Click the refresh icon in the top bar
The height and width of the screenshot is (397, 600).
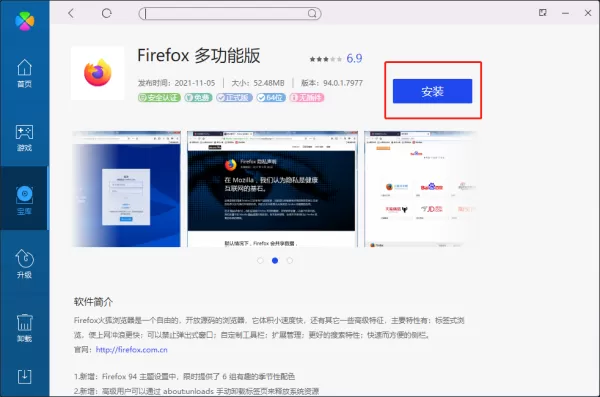point(106,13)
